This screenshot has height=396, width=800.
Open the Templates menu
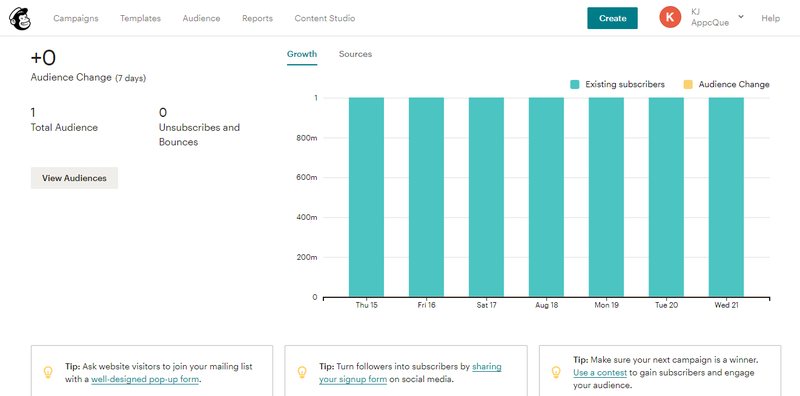tap(140, 18)
